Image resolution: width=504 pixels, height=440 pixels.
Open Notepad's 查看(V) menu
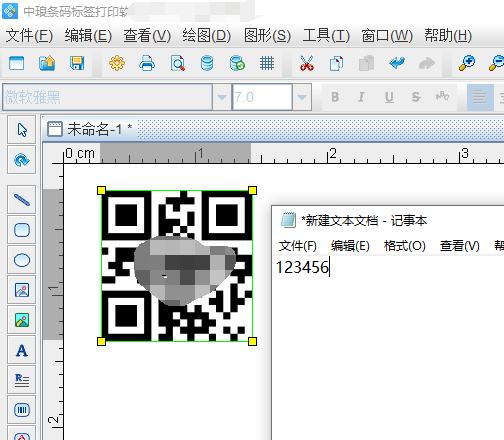pyautogui.click(x=460, y=246)
